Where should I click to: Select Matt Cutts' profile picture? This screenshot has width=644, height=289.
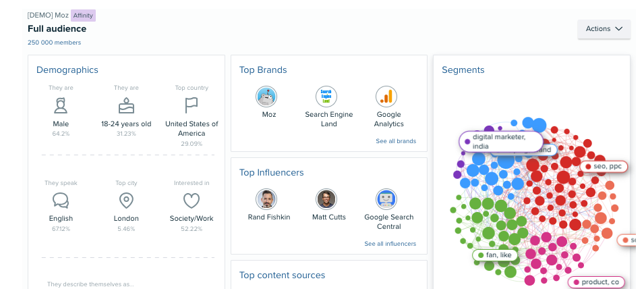tap(326, 199)
